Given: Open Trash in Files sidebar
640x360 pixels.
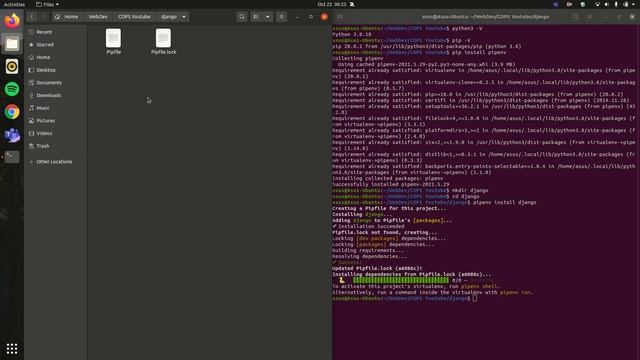Looking at the screenshot, I should (55, 146).
